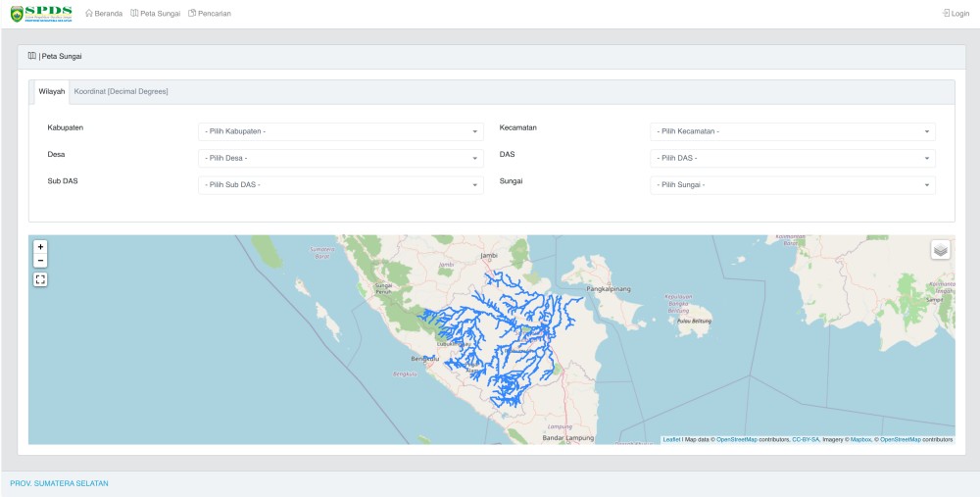The width and height of the screenshot is (980, 497).
Task: Click the Login link
Action: click(956, 13)
